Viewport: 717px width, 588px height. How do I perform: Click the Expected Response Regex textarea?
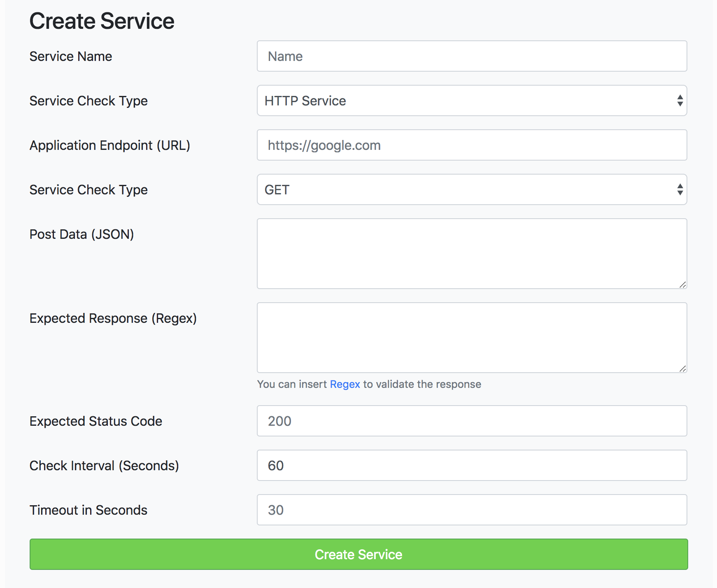[472, 338]
